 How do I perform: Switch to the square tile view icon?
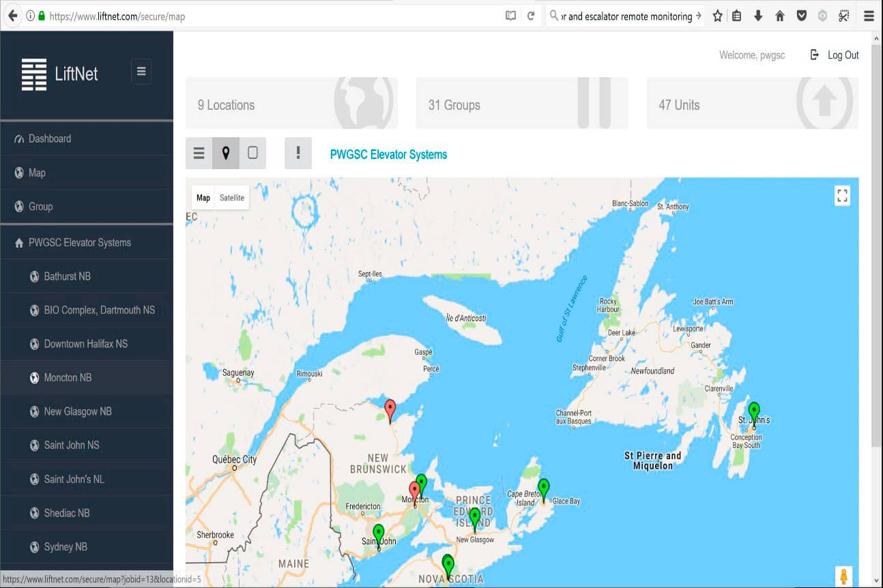252,153
